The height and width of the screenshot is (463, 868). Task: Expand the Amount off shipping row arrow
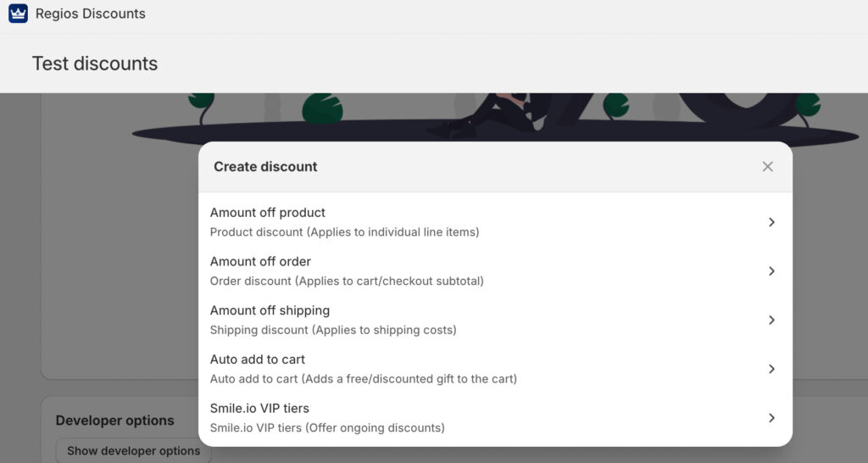point(771,321)
